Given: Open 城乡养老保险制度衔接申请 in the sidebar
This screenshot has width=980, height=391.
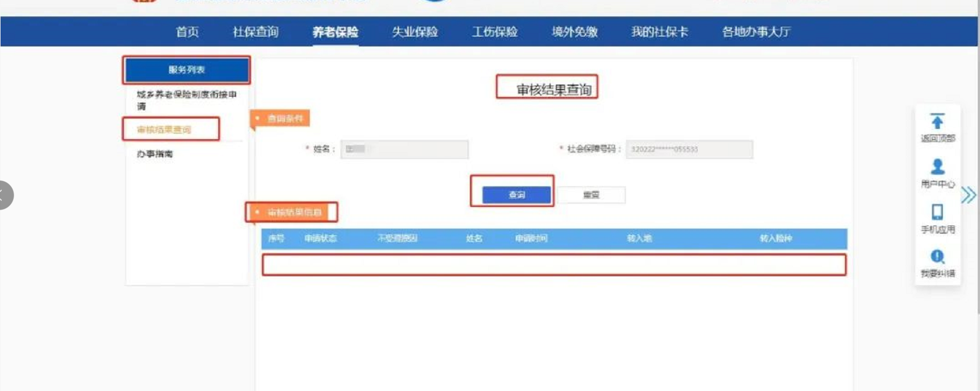Looking at the screenshot, I should point(186,100).
